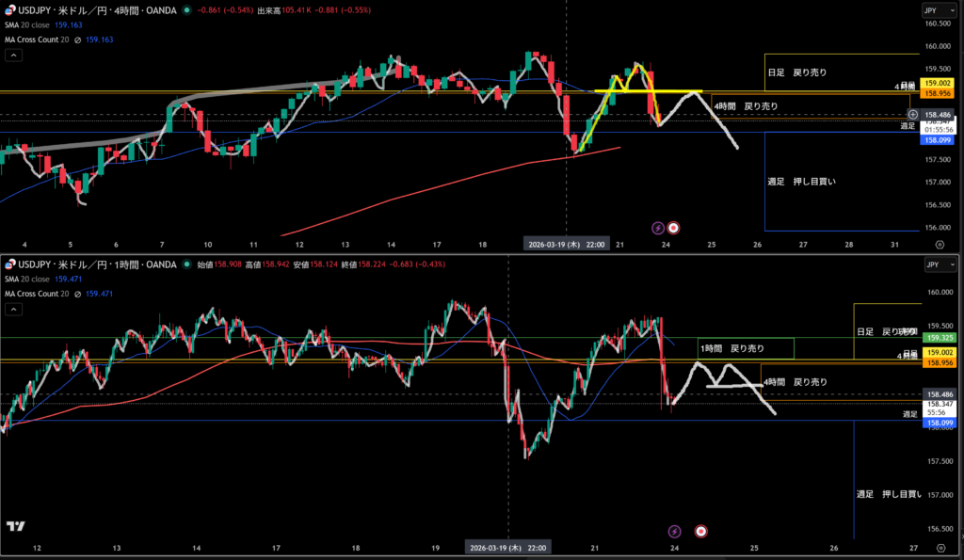Toggle market status dot on 1-hour chart
The width and height of the screenshot is (964, 560).
coord(187,265)
